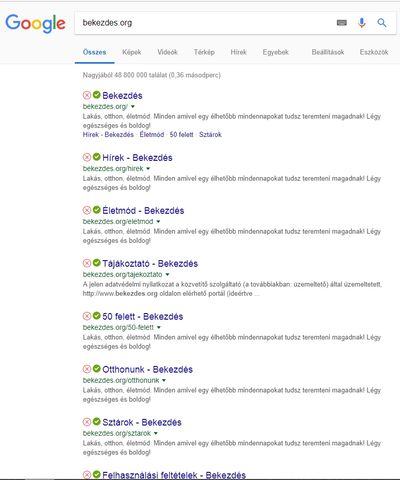Click green checkmark beside Otthonunk - Bekezdés

pyautogui.click(x=96, y=369)
